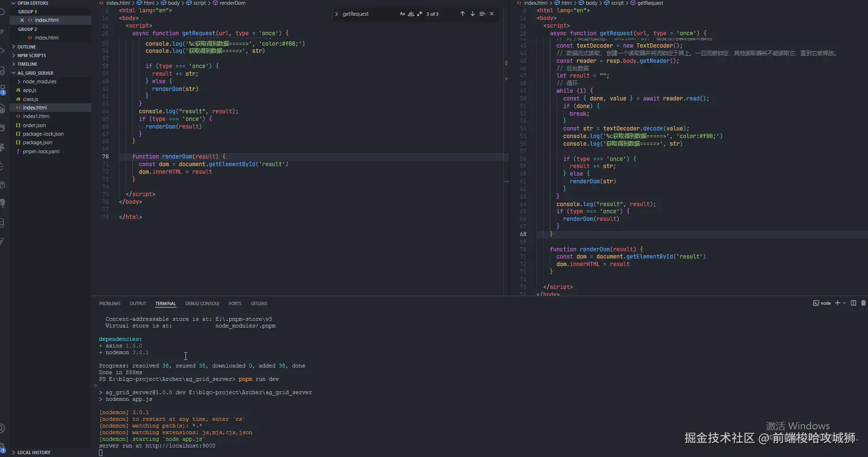
Task: Open package.json in the explorer
Action: click(x=38, y=142)
